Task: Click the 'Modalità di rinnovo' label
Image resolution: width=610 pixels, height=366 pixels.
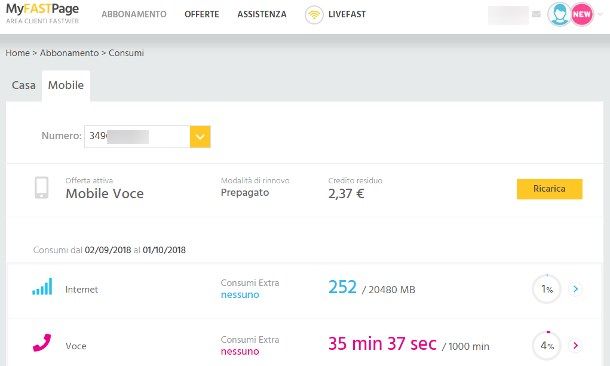Action: pyautogui.click(x=255, y=180)
